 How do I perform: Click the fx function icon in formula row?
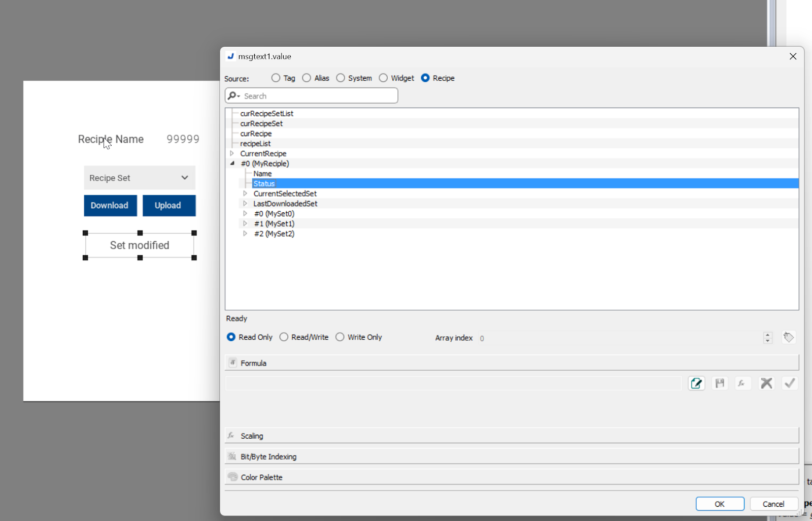742,383
